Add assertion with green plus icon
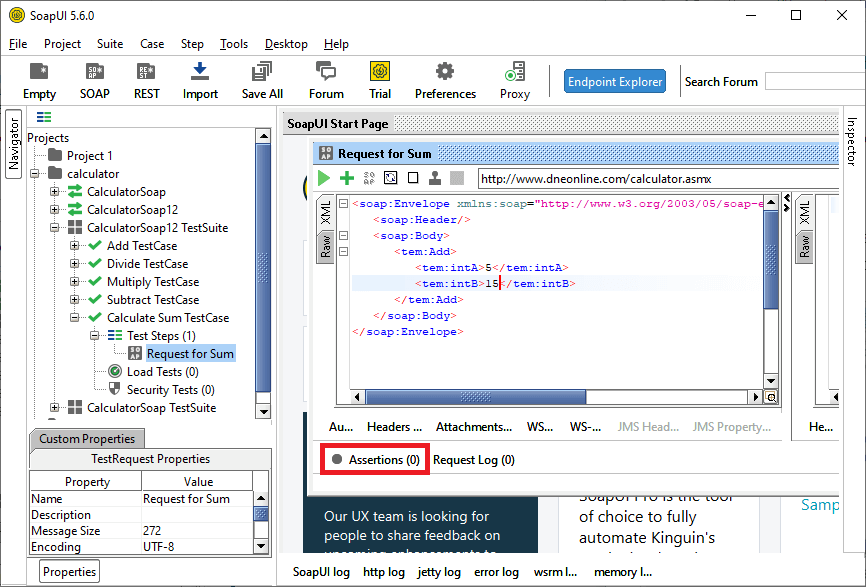 [347, 178]
